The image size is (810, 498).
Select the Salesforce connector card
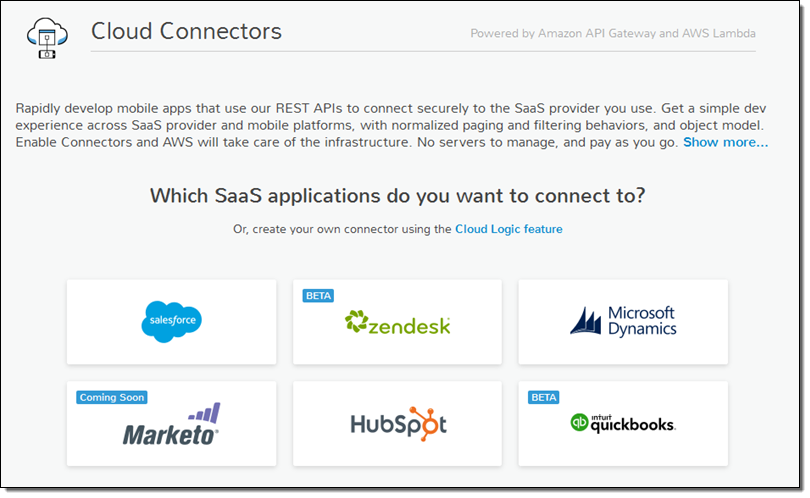click(x=172, y=322)
